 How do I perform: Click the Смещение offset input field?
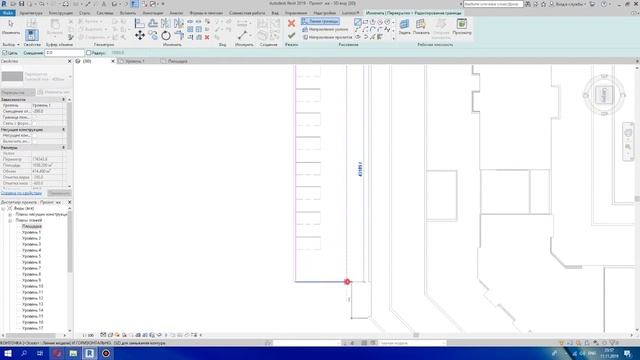tap(64, 53)
